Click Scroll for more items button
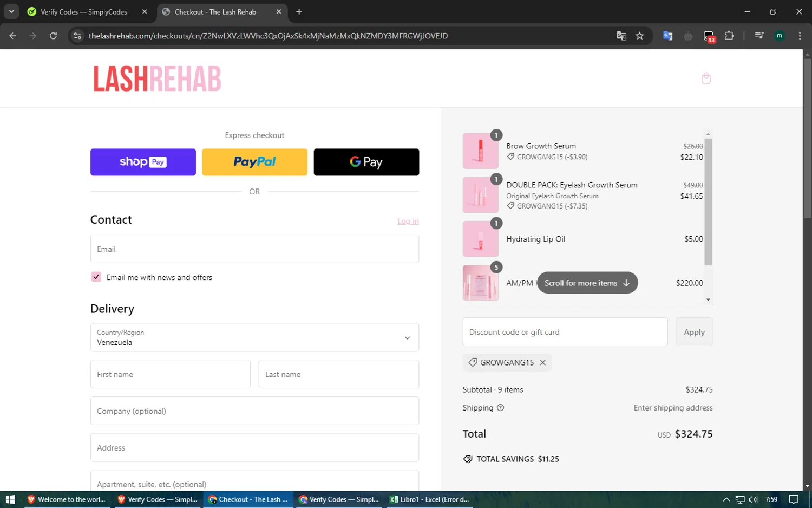 tap(587, 283)
